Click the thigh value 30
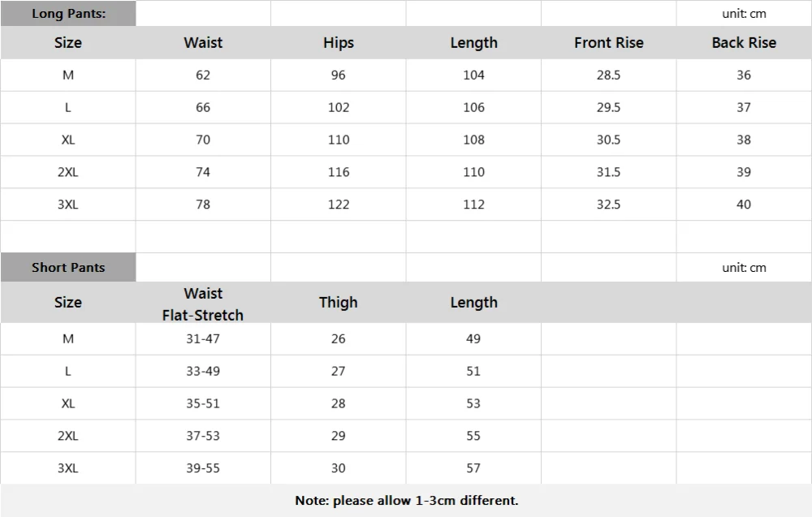Viewport: 812px width, 517px height. 338,467
